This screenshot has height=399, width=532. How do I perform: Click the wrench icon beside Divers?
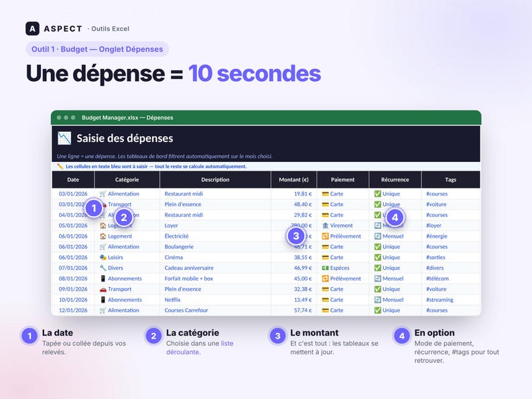103,268
